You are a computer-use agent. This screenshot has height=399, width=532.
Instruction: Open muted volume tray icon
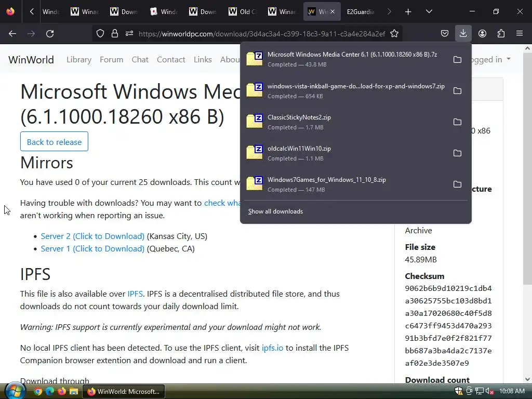[489, 392]
